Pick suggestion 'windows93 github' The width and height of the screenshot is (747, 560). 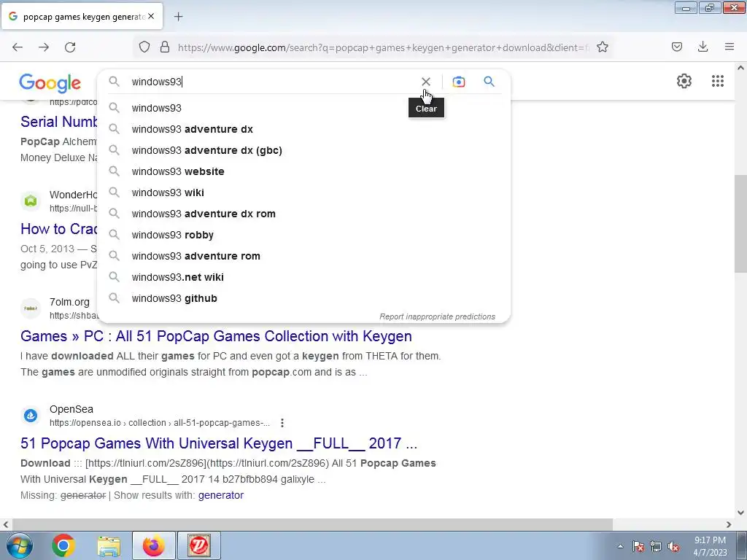coord(304,298)
